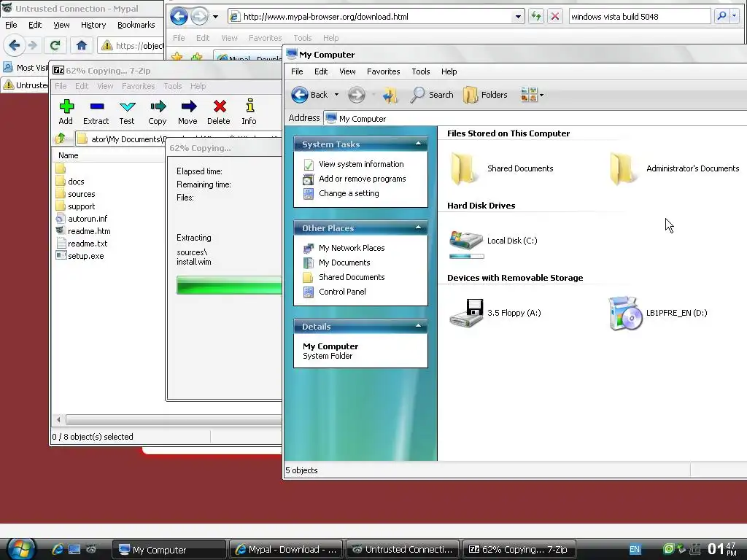
Task: Open the Favorites menu in My Computer
Action: pos(384,71)
